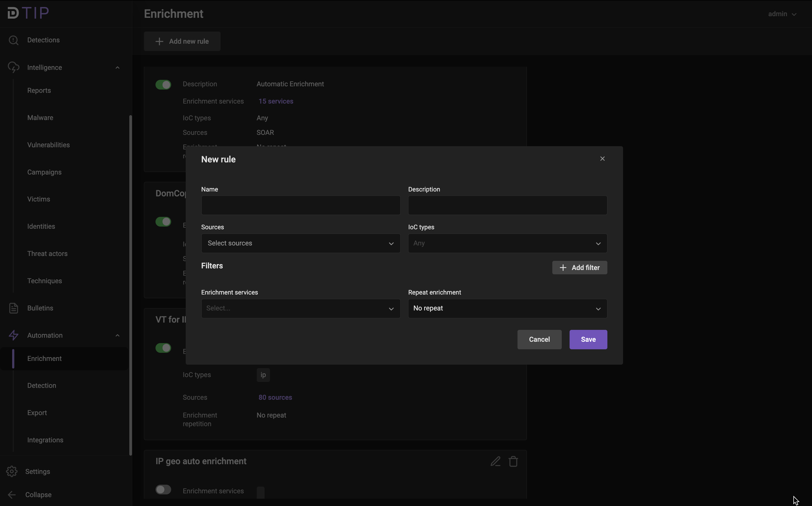Enable the IP geo auto enrichment toggle

click(x=163, y=490)
